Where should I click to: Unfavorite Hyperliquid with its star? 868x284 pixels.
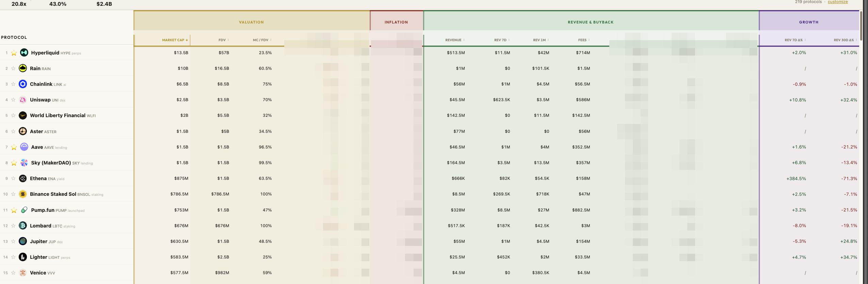[14, 53]
